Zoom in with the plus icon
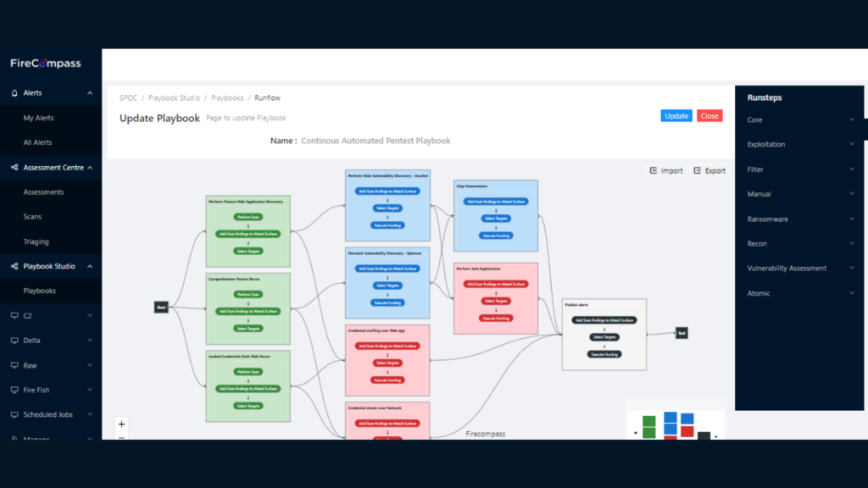The image size is (868, 488). pyautogui.click(x=121, y=424)
